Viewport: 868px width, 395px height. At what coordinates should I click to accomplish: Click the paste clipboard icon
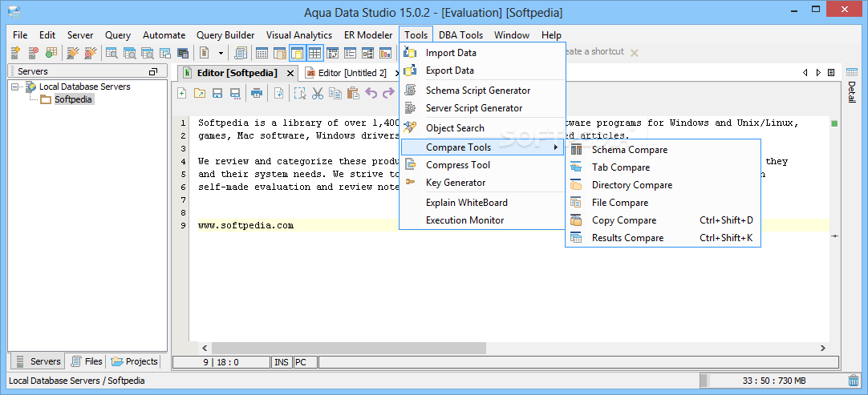pyautogui.click(x=353, y=93)
